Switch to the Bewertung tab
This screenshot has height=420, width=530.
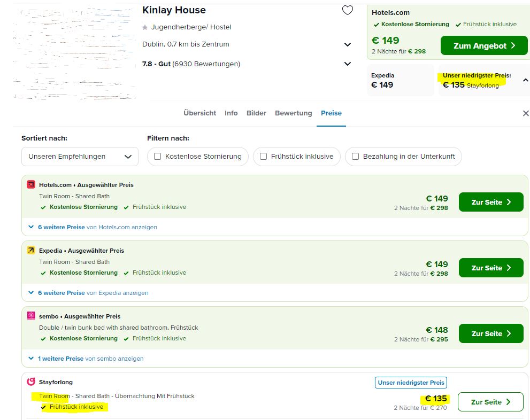coord(293,113)
